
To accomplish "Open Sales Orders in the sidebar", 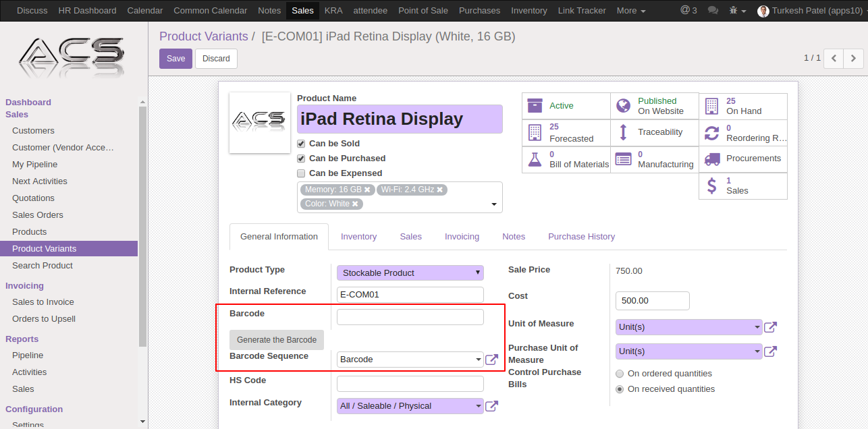I will [38, 215].
